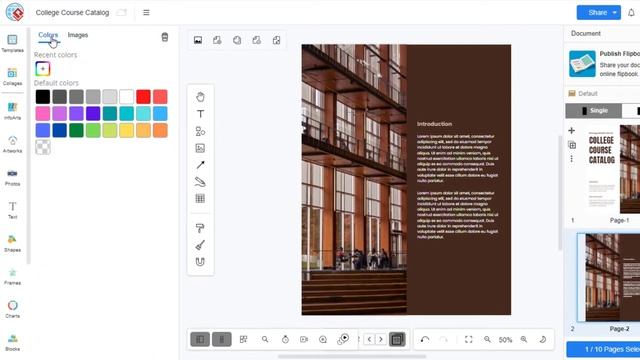Open the Templates sidebar panel

[x=12, y=44]
